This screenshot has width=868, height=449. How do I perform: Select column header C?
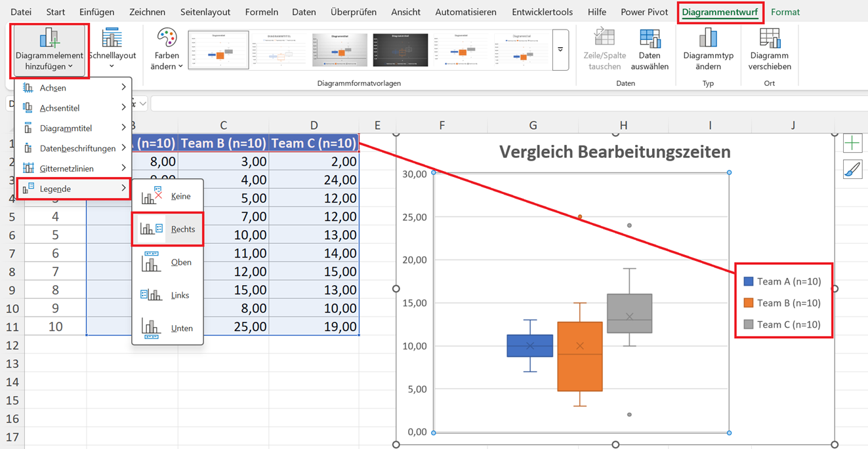click(224, 125)
